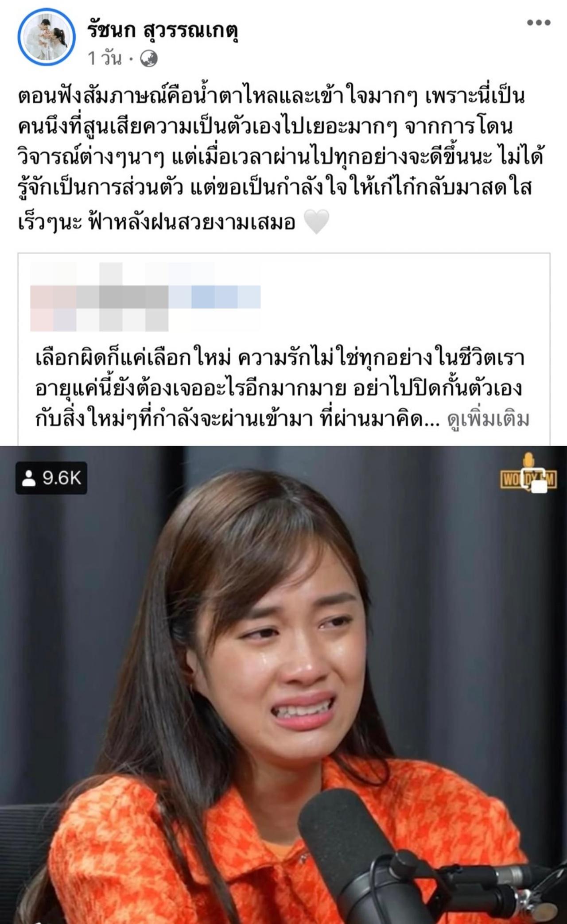Click the 1 วัน post timestamp

coord(105,58)
